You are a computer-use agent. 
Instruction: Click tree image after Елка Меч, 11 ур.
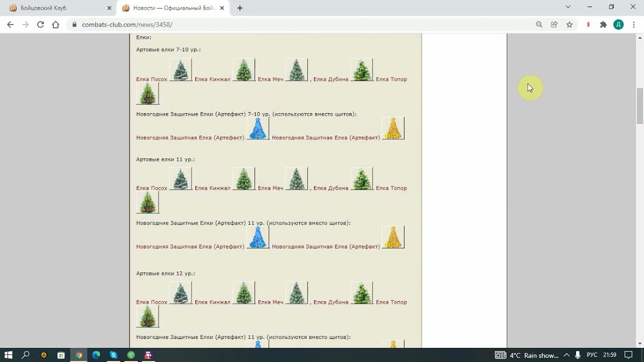(297, 179)
